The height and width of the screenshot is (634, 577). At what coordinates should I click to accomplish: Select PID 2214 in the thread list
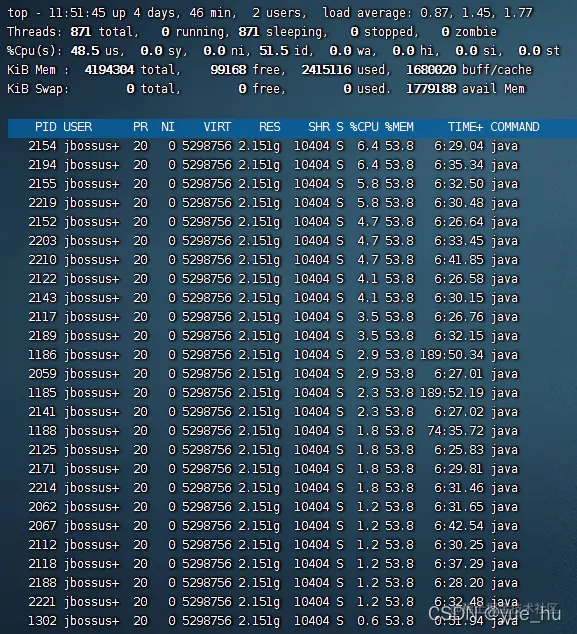point(42,488)
